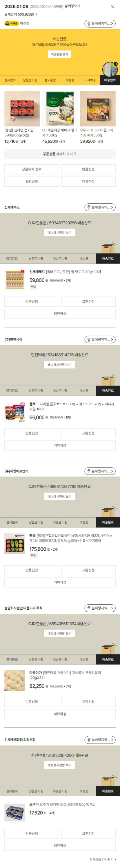Open 찰 핫도그 product thumbnail
This screenshot has width=120, height=868.
[x=15, y=280]
